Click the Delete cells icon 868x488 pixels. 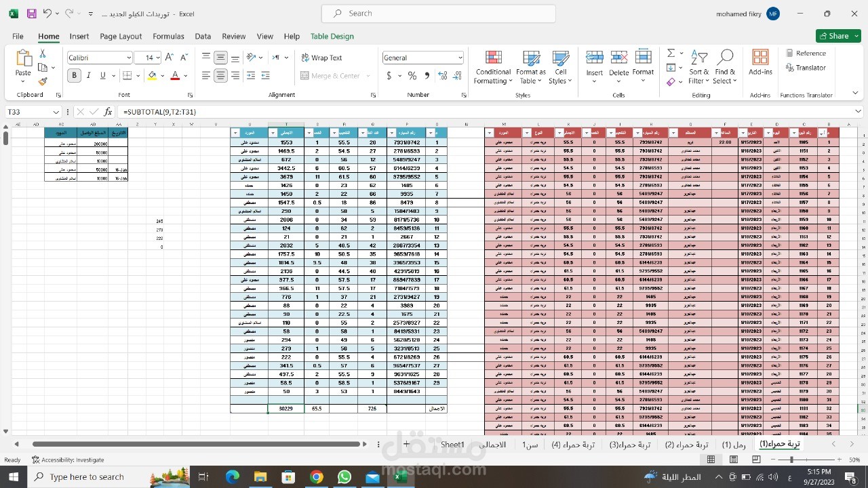point(618,58)
